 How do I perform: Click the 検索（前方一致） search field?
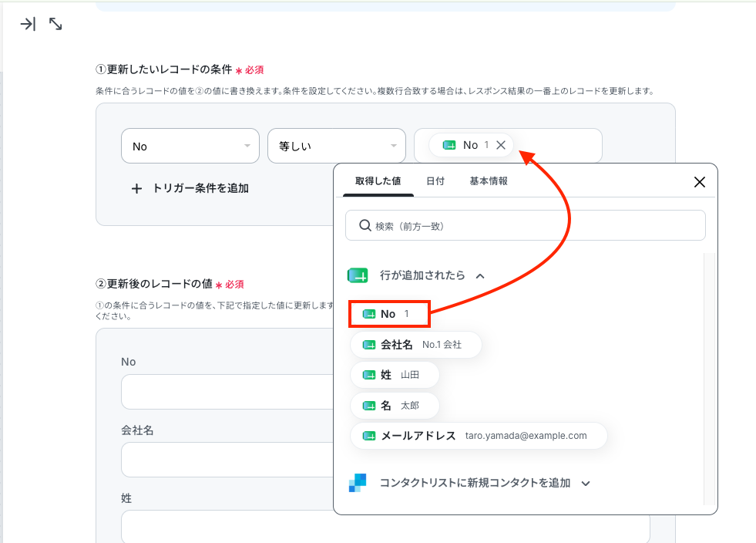click(x=526, y=225)
